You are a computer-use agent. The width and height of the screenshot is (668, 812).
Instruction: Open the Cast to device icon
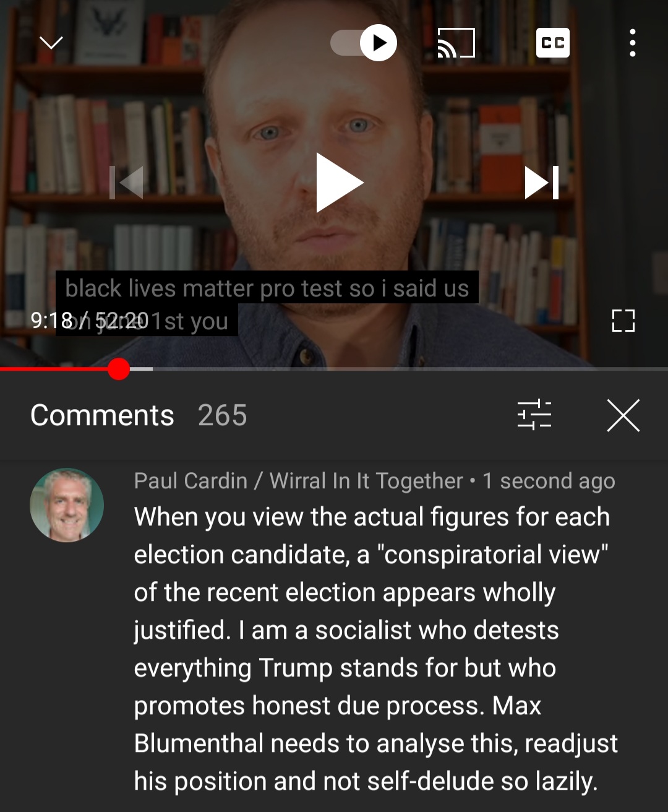click(x=456, y=43)
